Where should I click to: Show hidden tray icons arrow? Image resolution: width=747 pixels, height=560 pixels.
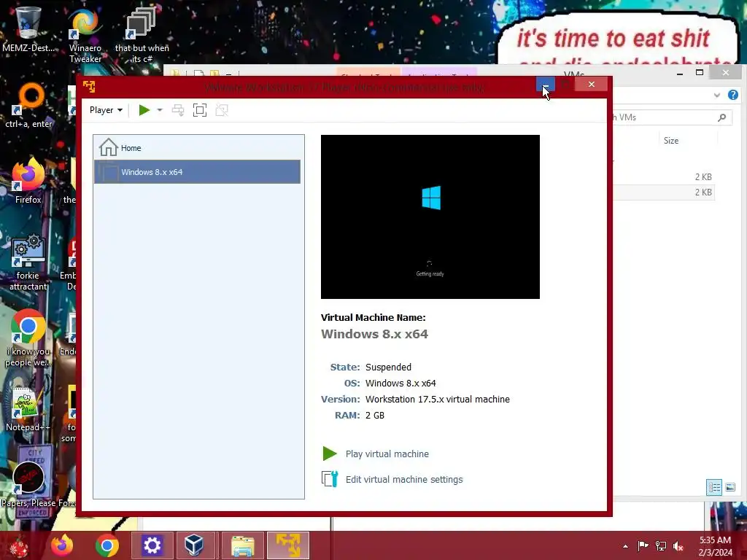click(x=625, y=546)
